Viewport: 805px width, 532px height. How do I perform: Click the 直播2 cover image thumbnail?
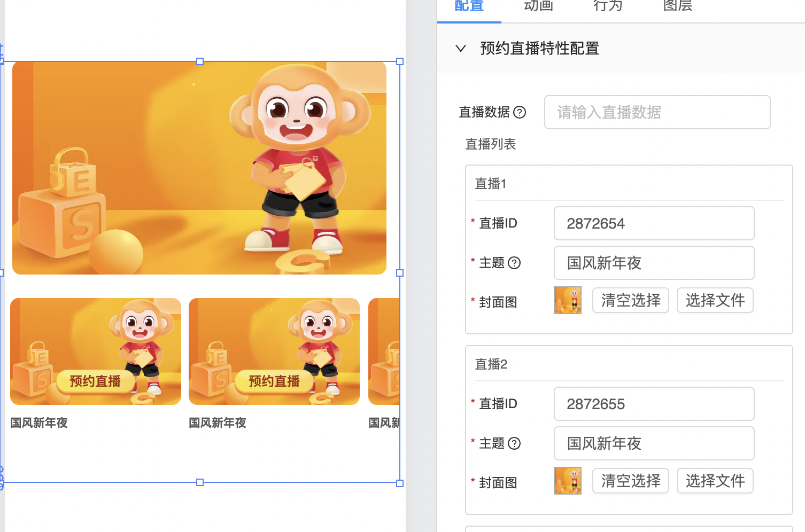[x=568, y=481]
